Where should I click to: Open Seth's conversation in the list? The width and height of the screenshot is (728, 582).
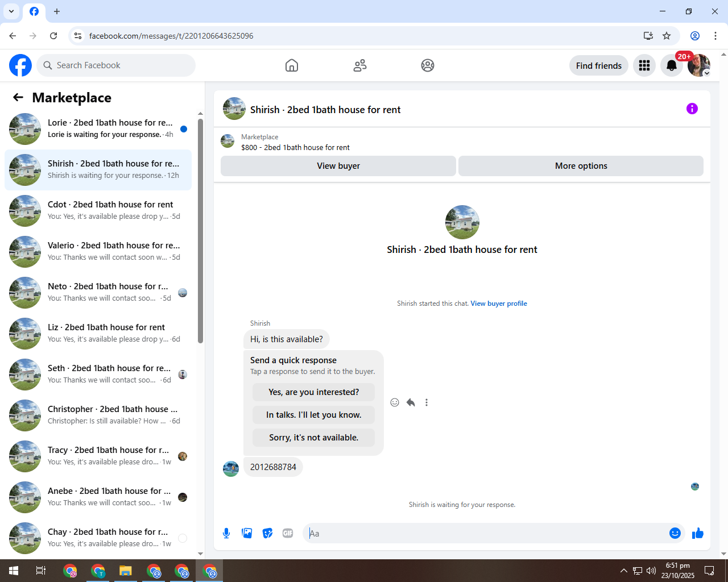[x=98, y=375]
